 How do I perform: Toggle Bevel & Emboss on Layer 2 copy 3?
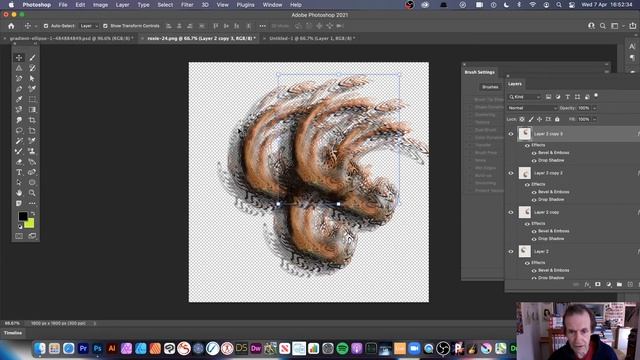(534, 153)
